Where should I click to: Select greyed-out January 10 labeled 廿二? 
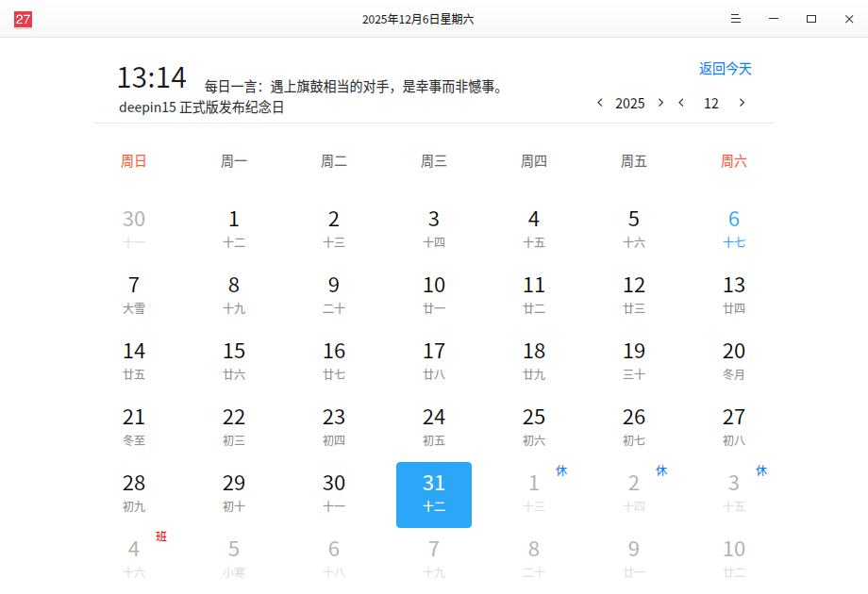click(x=734, y=559)
